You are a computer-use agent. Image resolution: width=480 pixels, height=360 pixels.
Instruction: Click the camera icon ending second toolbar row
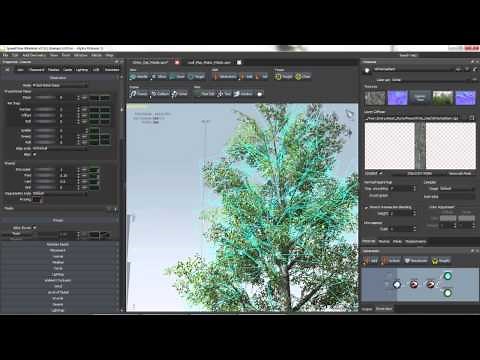click(x=260, y=94)
